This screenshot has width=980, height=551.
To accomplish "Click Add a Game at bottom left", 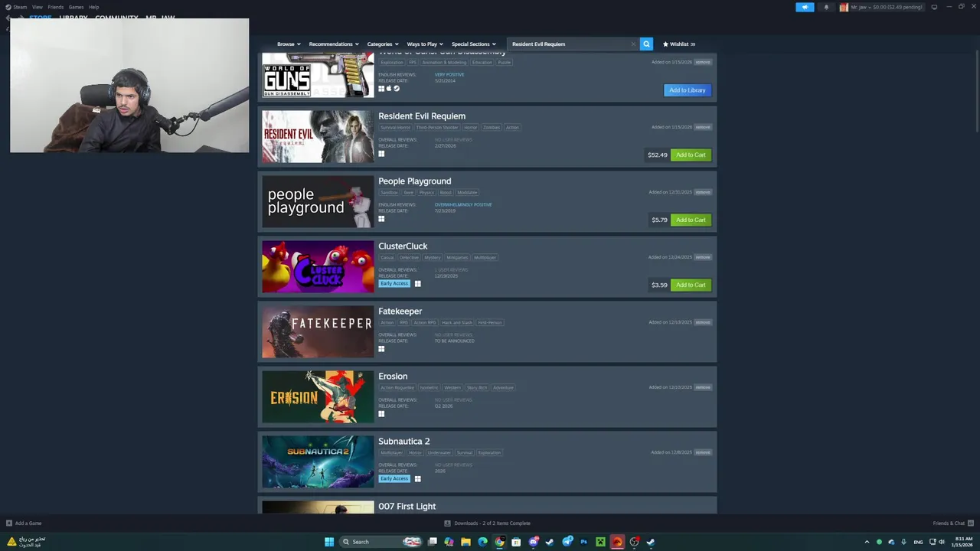I will click(24, 523).
